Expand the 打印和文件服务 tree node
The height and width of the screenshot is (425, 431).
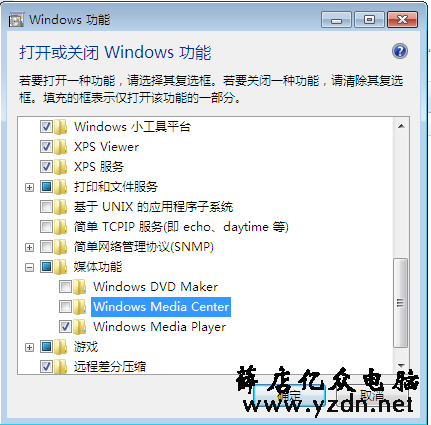coord(29,187)
